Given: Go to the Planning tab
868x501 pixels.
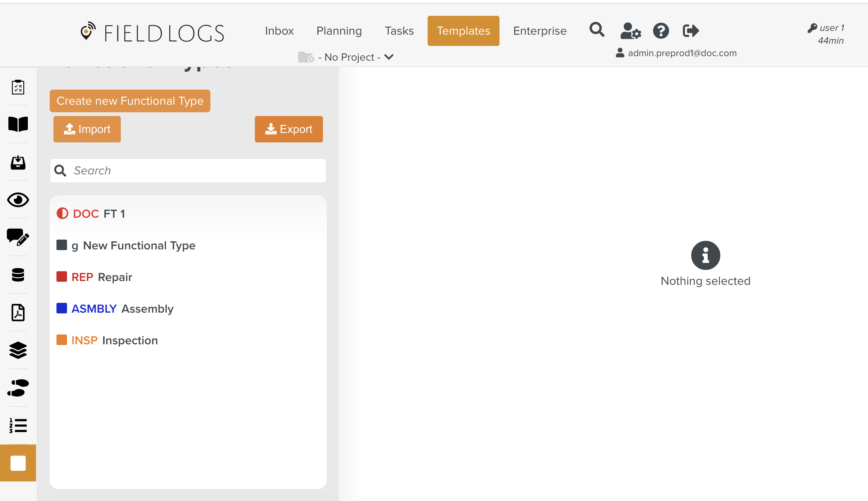Looking at the screenshot, I should coord(339,31).
